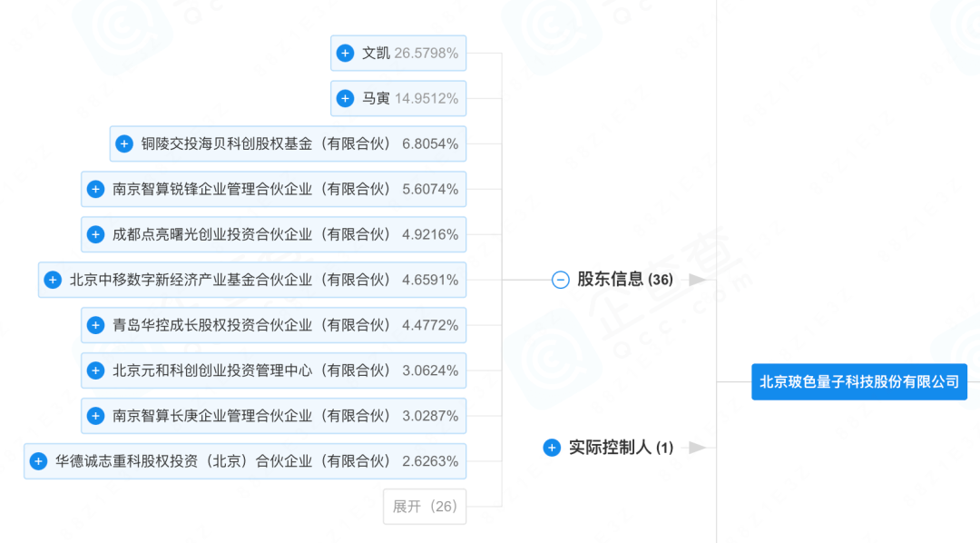Open 华德诚志重科股权投资（北京）合伙企业 name
The height and width of the screenshot is (543, 980).
(x=224, y=461)
